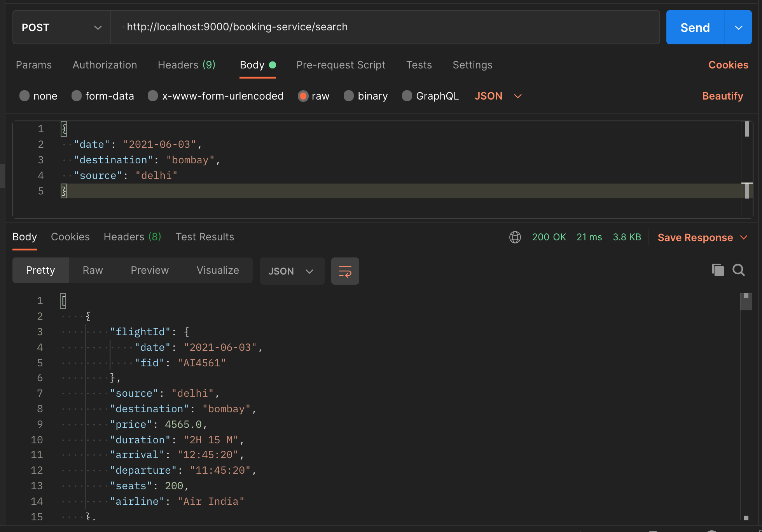Select form-data body option
Viewport: 762px width, 532px height.
pos(77,96)
